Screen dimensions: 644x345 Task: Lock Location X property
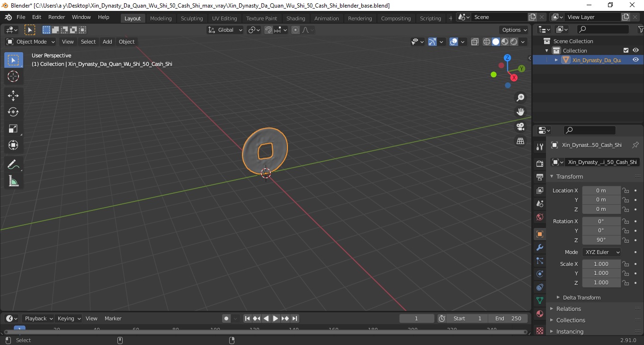click(x=626, y=191)
